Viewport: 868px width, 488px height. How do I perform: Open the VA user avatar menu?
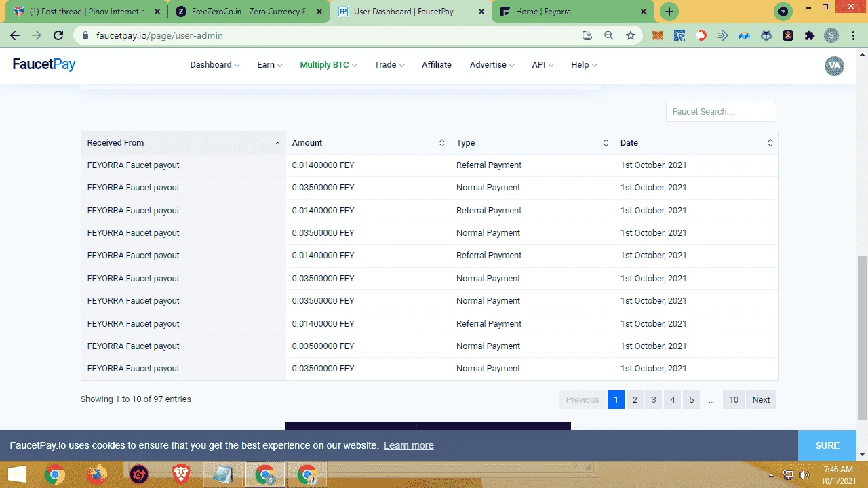tap(834, 66)
